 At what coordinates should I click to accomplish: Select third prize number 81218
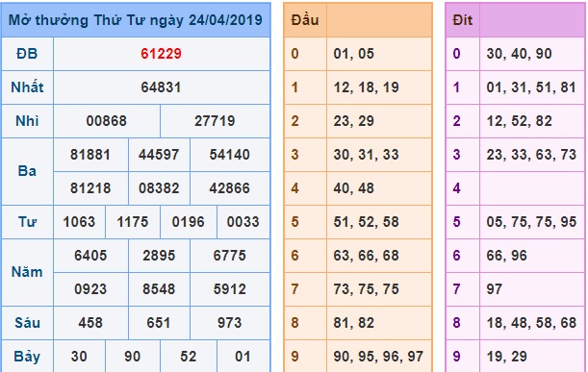[90, 188]
